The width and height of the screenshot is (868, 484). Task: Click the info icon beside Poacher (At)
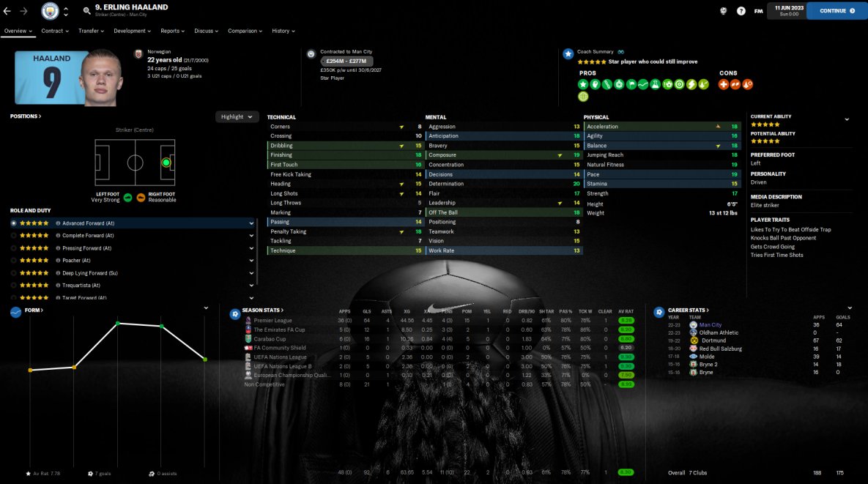(x=58, y=261)
